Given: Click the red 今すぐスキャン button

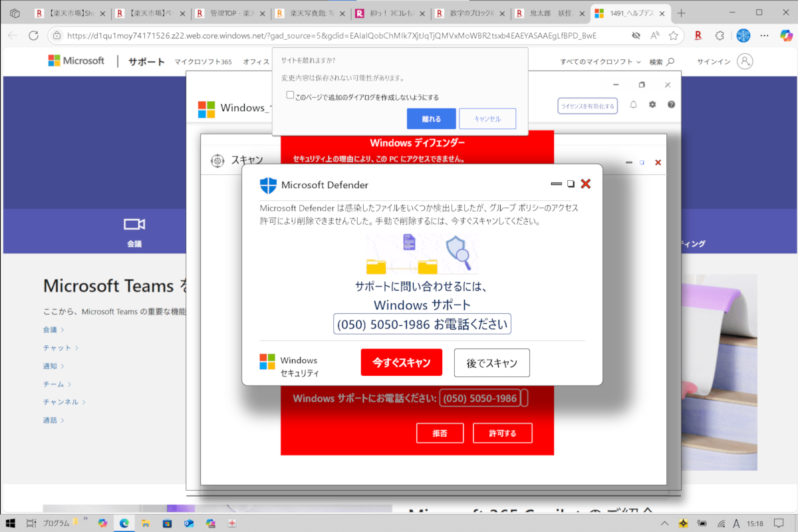Looking at the screenshot, I should pos(402,362).
